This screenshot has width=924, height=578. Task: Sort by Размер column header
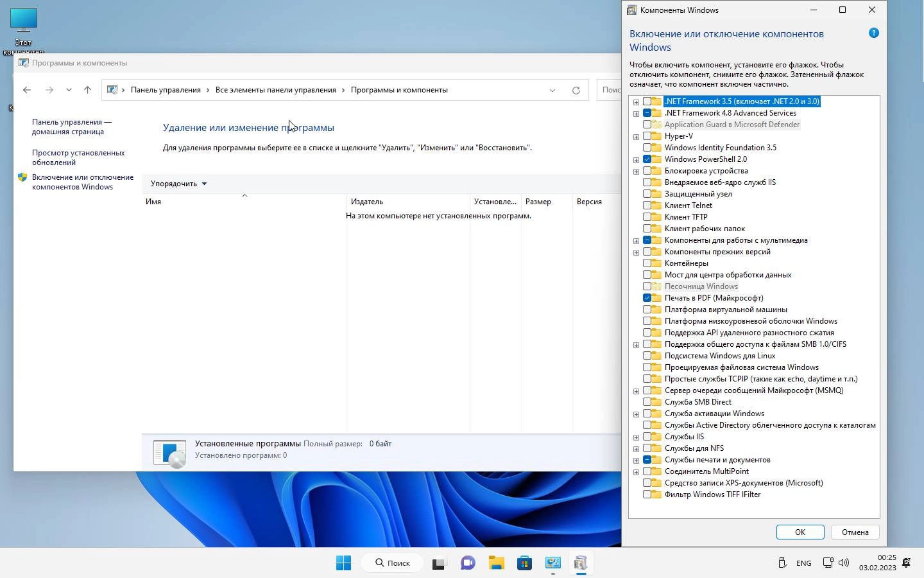point(547,202)
